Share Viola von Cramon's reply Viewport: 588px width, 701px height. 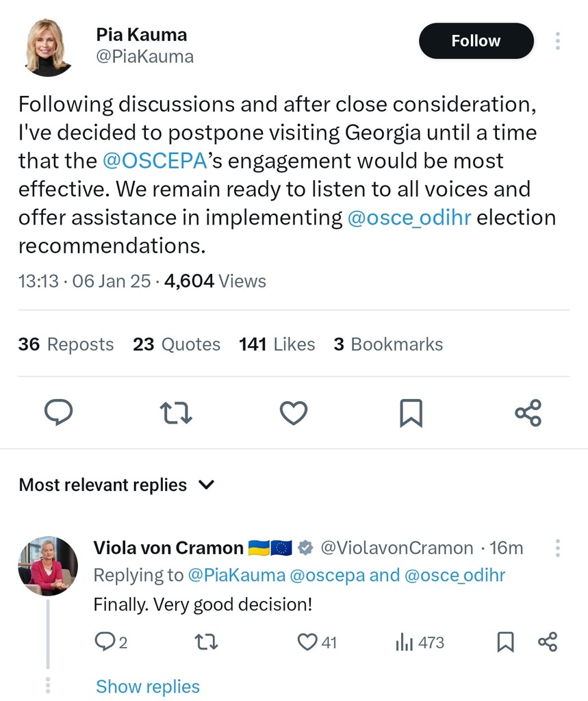pyautogui.click(x=548, y=642)
